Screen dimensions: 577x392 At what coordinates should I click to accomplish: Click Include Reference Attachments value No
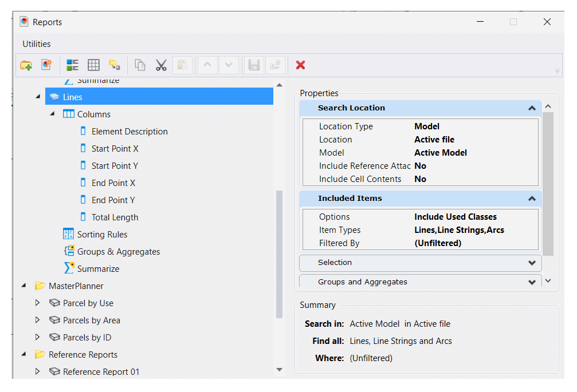[x=420, y=166]
